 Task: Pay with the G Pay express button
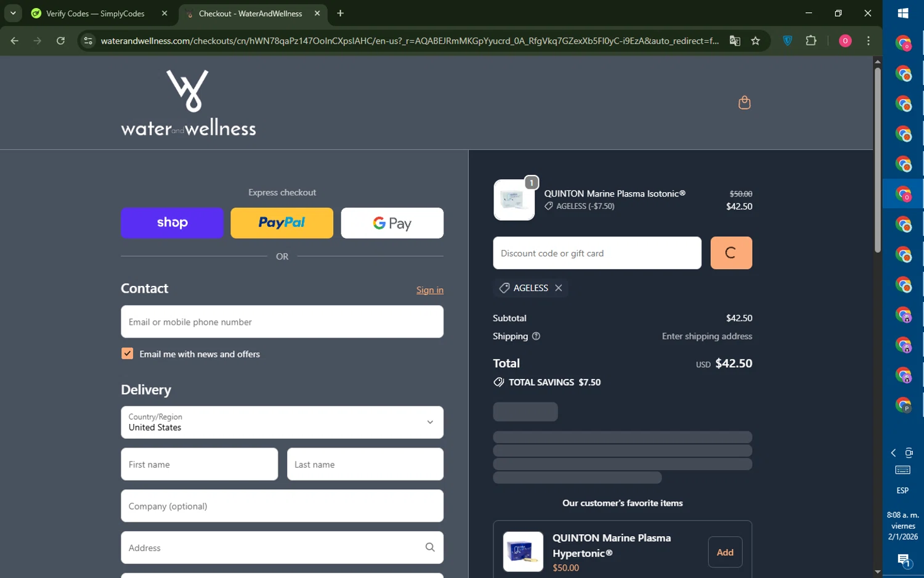click(392, 223)
